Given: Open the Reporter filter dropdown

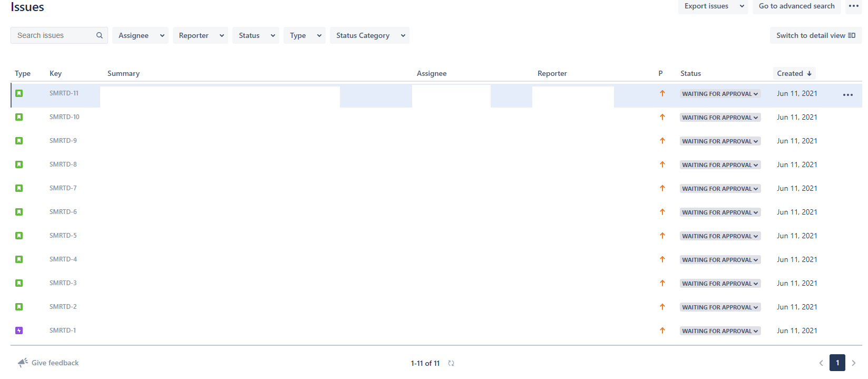Looking at the screenshot, I should coord(200,35).
